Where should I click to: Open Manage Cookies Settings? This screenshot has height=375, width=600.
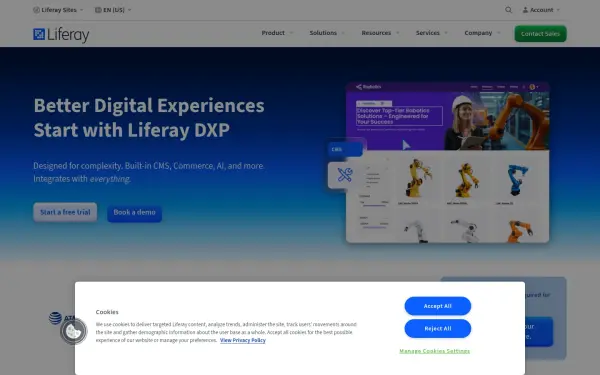435,351
